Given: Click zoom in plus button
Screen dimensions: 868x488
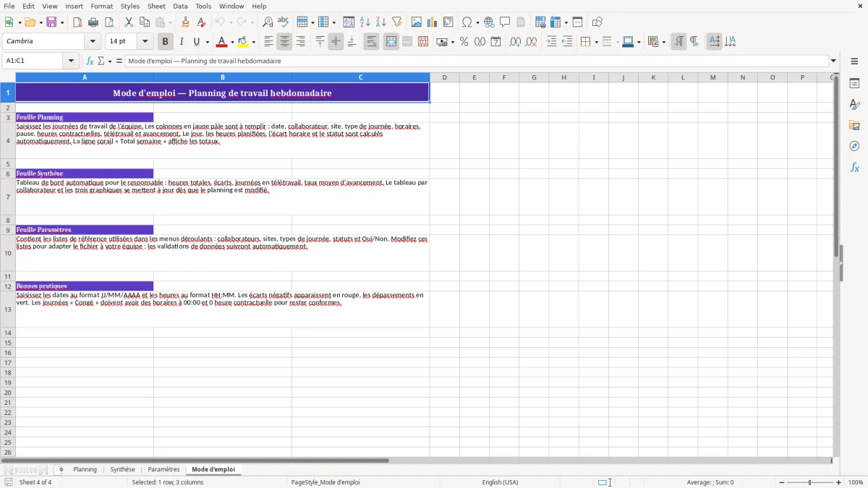Looking at the screenshot, I should [839, 482].
